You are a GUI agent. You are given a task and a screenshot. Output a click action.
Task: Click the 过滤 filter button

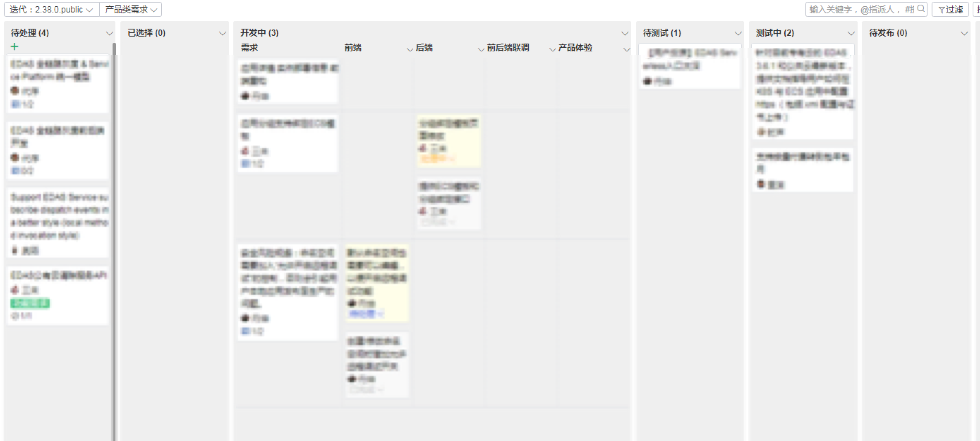(950, 9)
